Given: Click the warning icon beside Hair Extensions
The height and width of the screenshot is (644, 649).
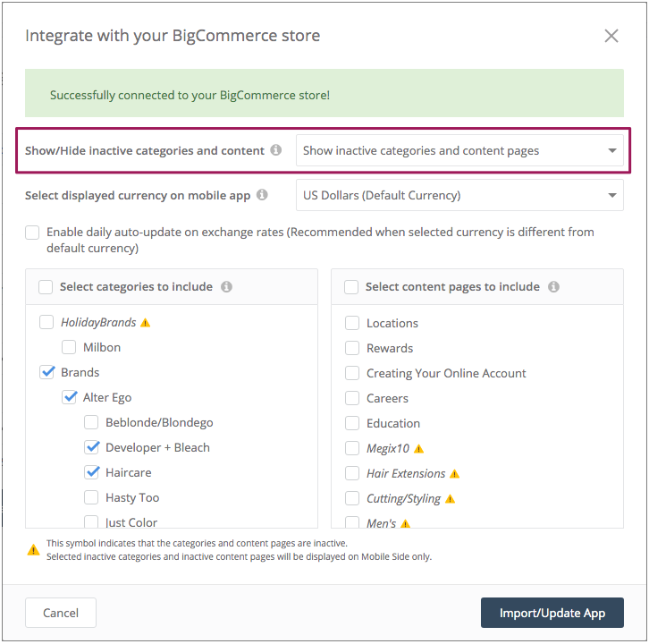Looking at the screenshot, I should coord(454,474).
